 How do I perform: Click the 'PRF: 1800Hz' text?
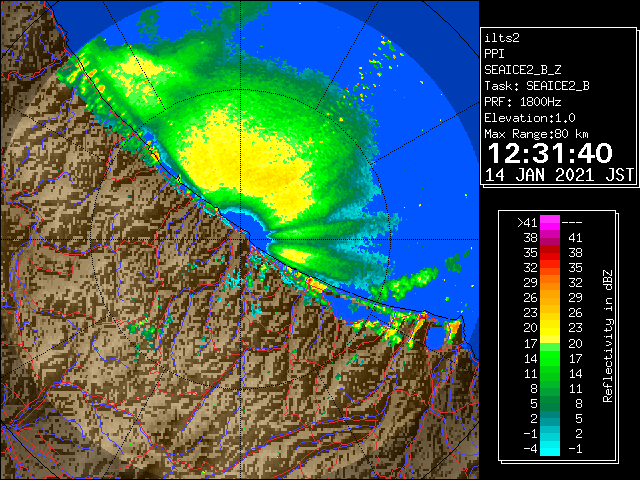coord(522,102)
